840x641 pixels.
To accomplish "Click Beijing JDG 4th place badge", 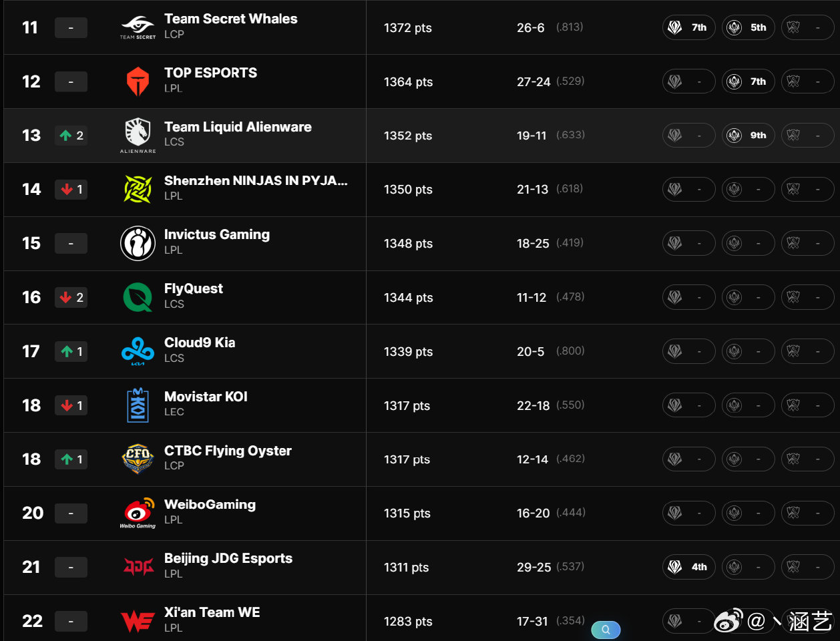I will tap(688, 567).
